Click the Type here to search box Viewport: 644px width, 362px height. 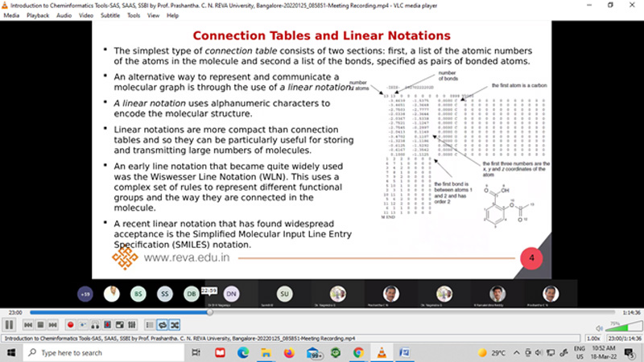click(x=104, y=352)
